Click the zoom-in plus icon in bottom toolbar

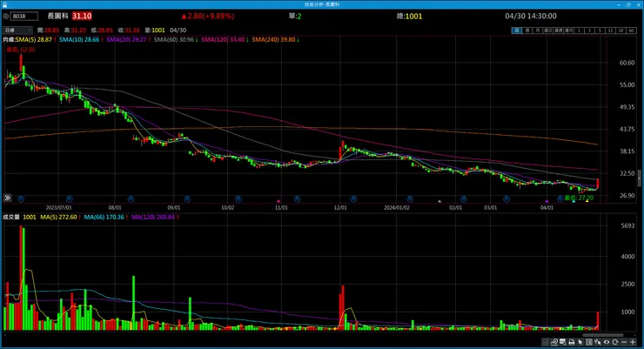pos(633,342)
